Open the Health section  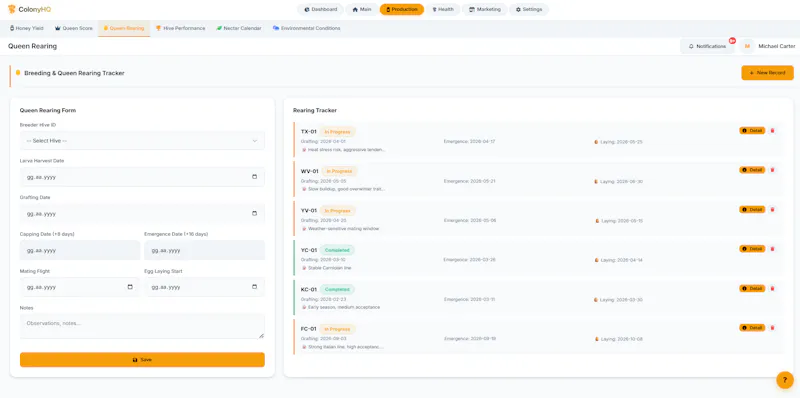click(443, 9)
